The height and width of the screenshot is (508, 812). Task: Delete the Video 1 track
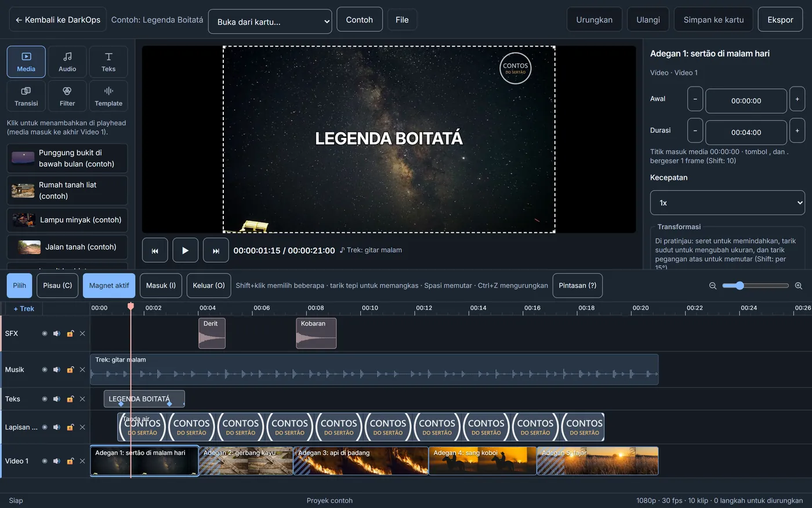point(82,461)
